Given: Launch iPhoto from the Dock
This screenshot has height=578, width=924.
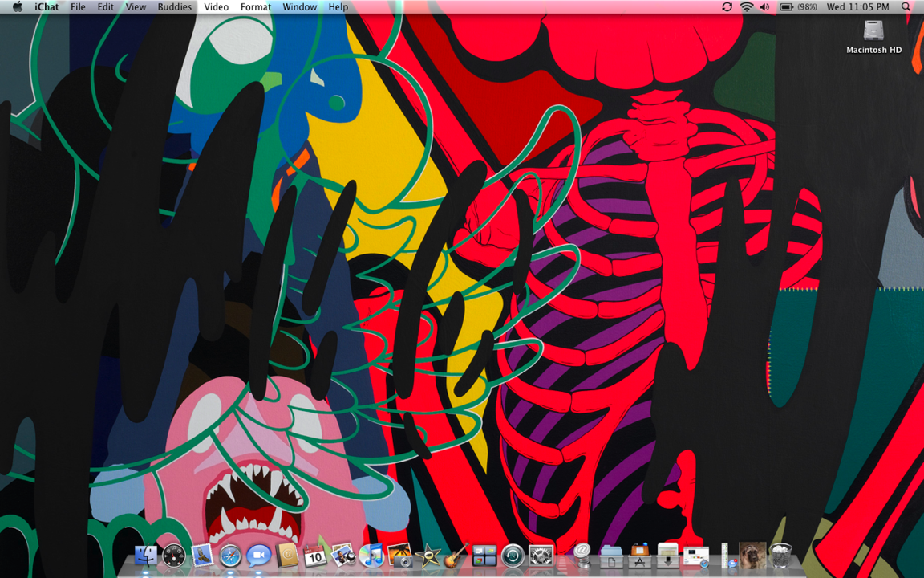Looking at the screenshot, I should (399, 556).
